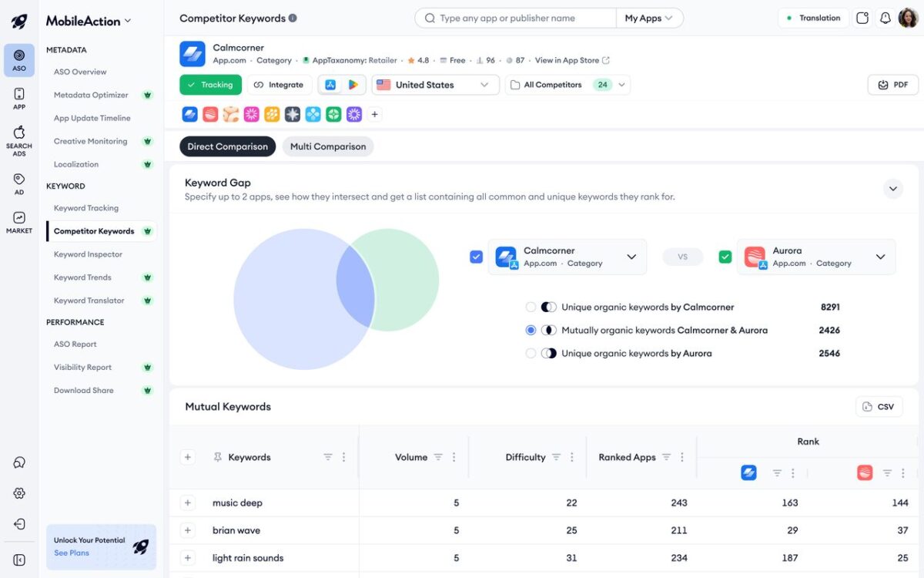Open Keywords column filter icon
The width and height of the screenshot is (924, 578).
(328, 457)
